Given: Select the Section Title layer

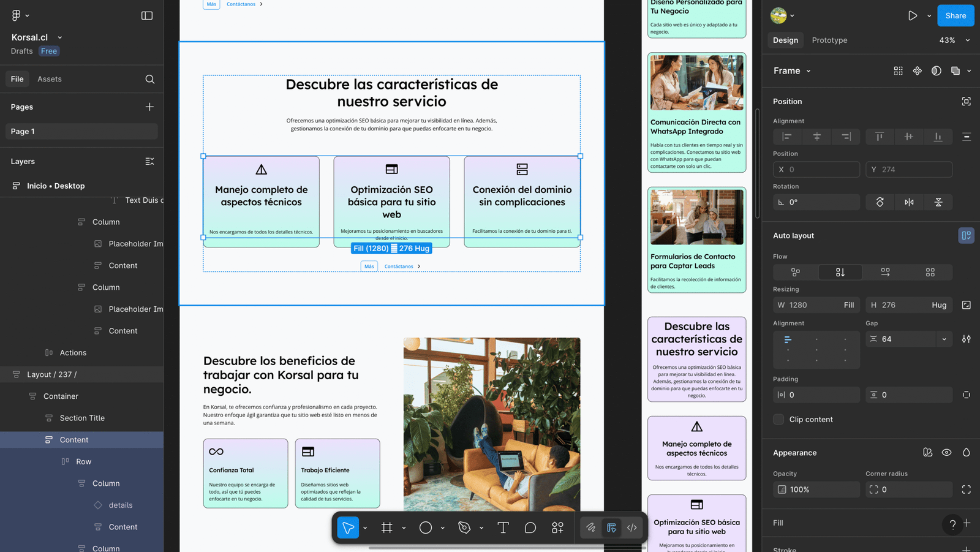Looking at the screenshot, I should point(82,418).
